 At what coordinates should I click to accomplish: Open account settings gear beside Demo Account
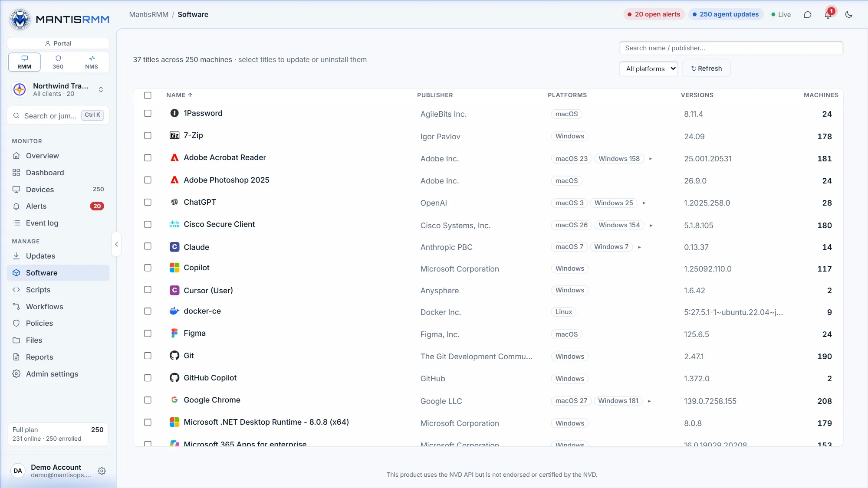coord(102,471)
